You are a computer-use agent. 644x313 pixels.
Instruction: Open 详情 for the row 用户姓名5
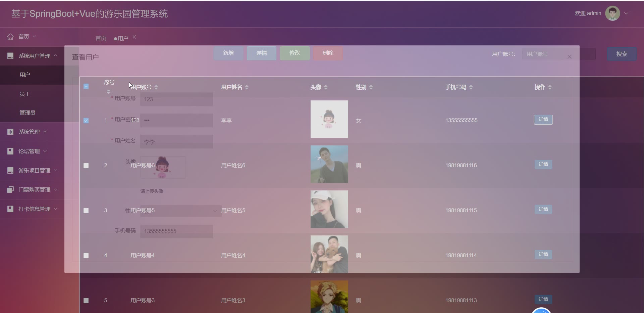tap(543, 210)
